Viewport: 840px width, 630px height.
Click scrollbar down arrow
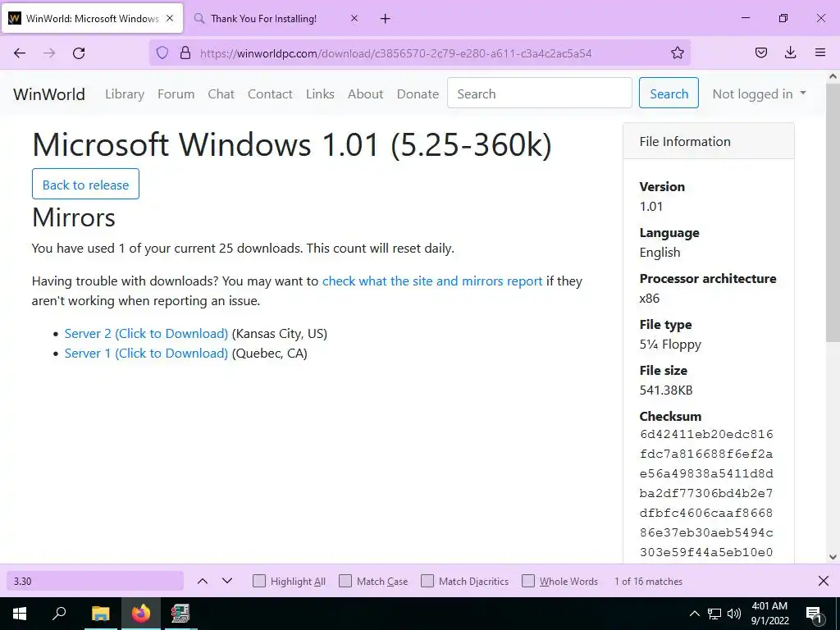pyautogui.click(x=833, y=557)
